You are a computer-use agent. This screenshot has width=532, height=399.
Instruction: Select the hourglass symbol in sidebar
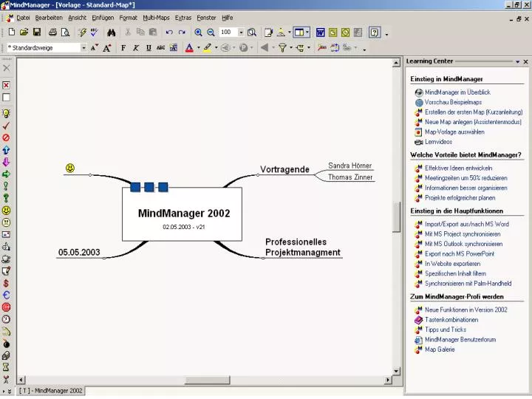click(6, 367)
